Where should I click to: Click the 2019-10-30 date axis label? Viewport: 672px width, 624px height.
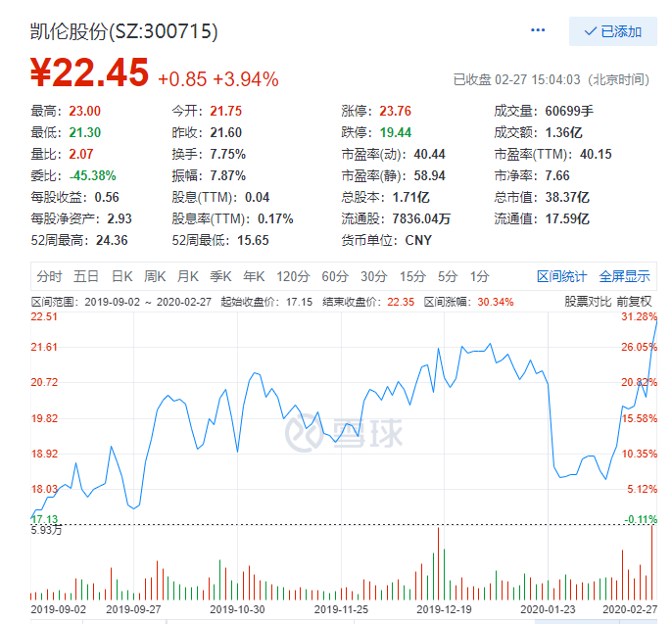237,609
